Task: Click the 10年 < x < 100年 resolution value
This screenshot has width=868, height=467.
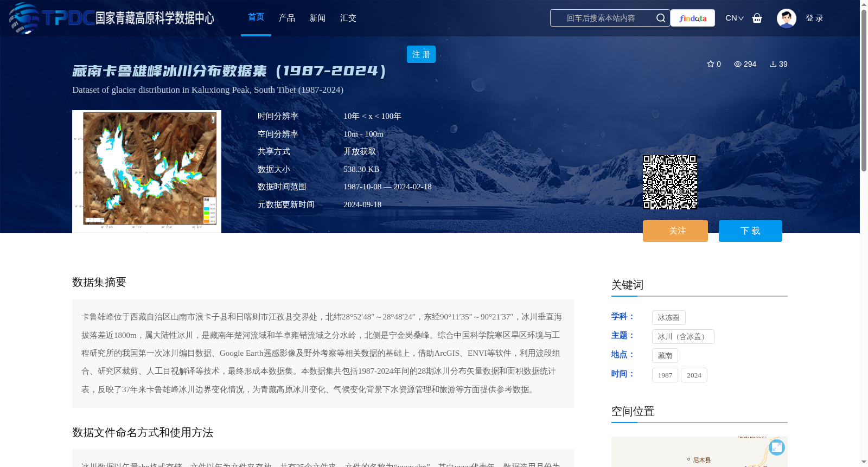Action: (372, 116)
